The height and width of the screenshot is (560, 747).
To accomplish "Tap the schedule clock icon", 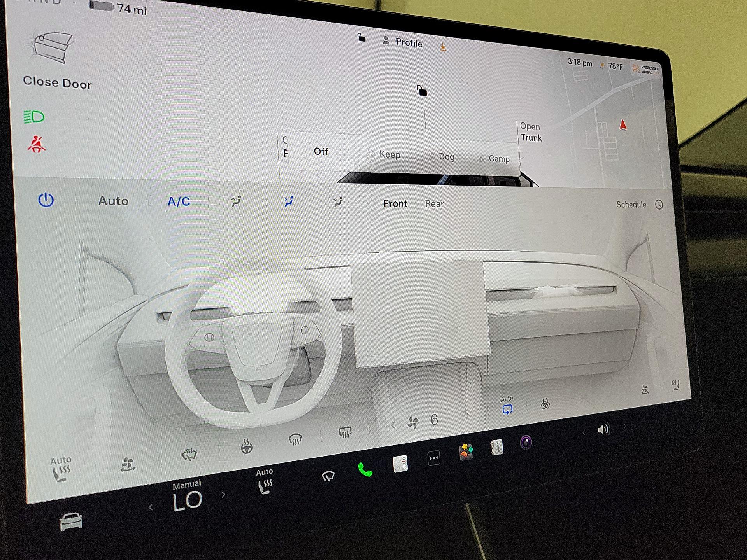I will click(659, 205).
